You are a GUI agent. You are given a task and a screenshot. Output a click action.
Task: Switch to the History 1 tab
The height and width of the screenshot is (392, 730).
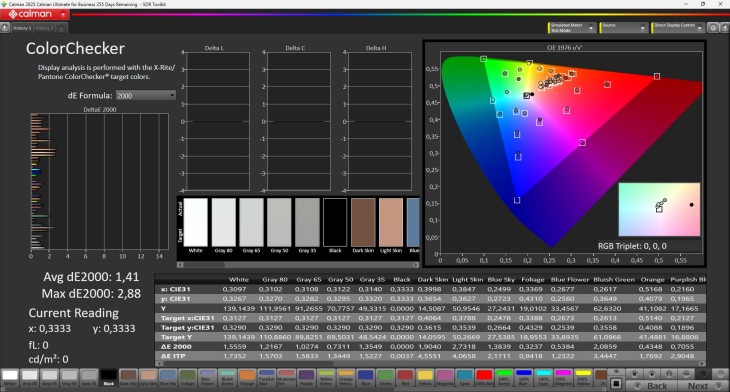(x=22, y=28)
